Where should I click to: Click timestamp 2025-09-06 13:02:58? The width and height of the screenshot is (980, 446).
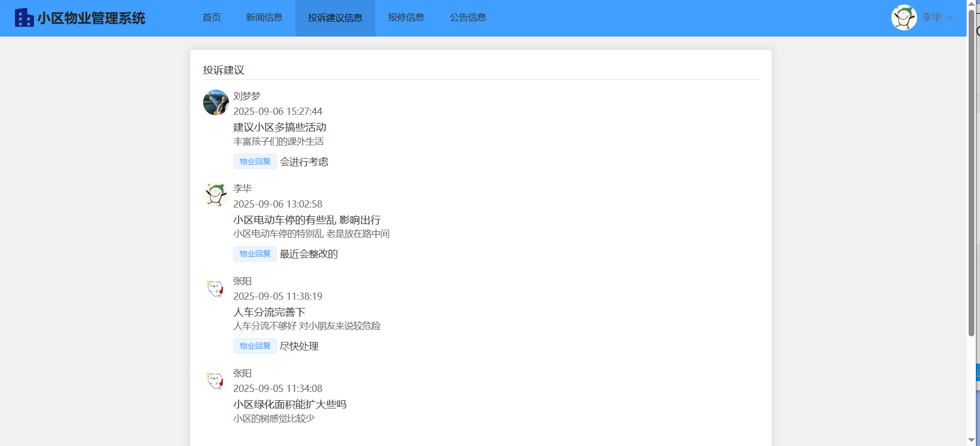(278, 204)
